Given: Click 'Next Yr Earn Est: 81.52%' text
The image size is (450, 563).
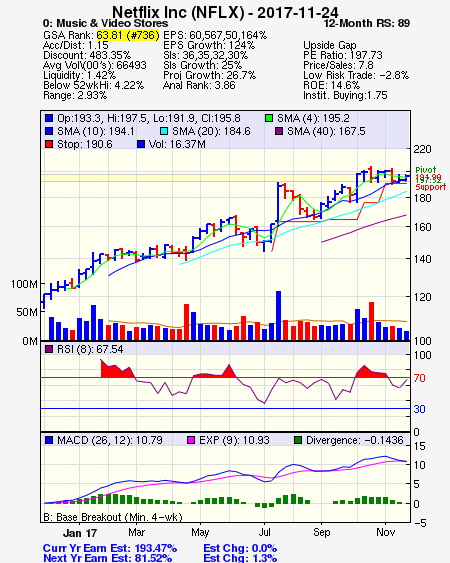Looking at the screenshot, I should [x=107, y=558].
